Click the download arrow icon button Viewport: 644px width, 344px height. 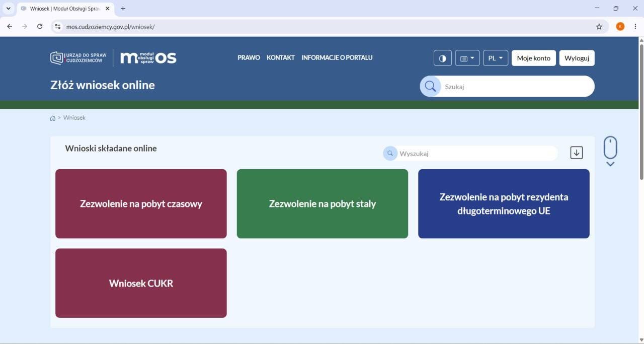pos(577,153)
